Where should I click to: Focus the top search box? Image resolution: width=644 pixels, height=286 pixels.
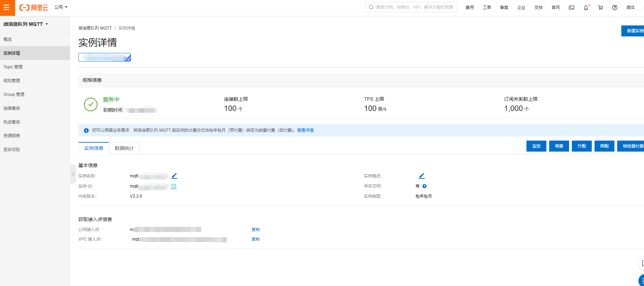tap(411, 7)
